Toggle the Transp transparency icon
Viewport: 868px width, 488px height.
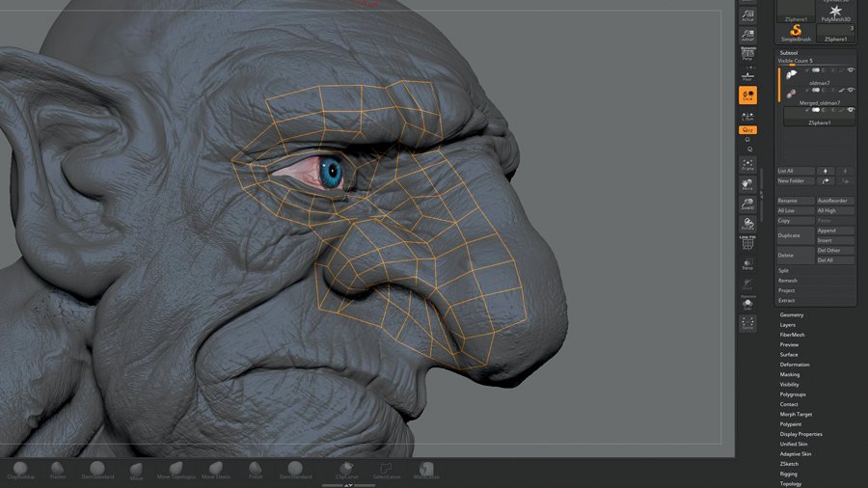pyautogui.click(x=747, y=264)
